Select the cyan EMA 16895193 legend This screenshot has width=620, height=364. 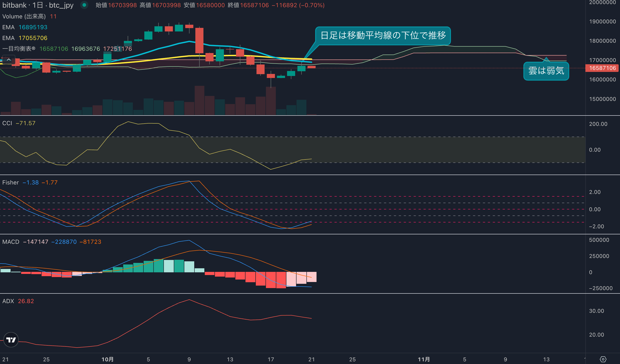[25, 27]
